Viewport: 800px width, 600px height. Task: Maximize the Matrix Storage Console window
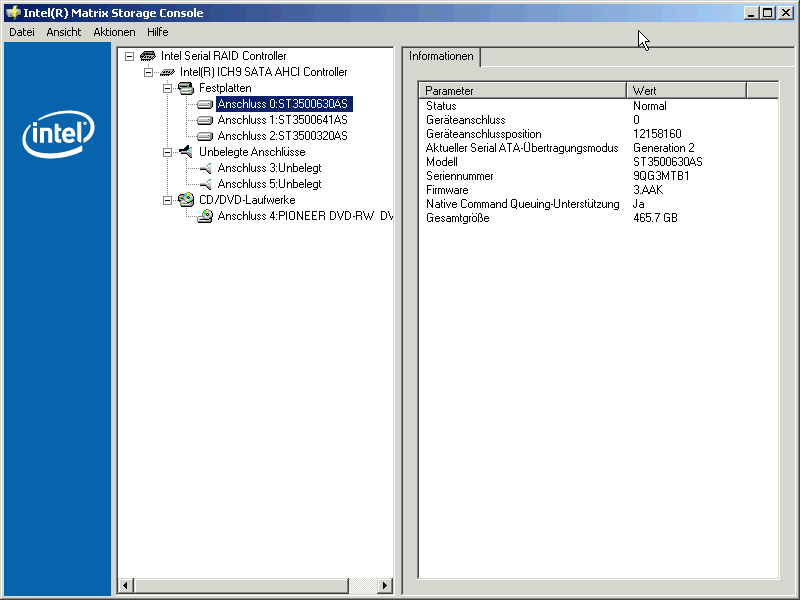[x=767, y=13]
